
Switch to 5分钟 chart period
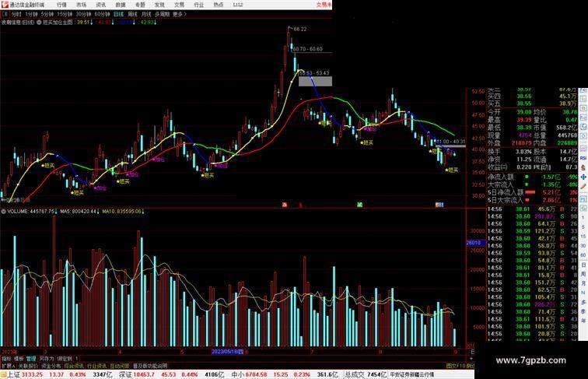(47, 14)
